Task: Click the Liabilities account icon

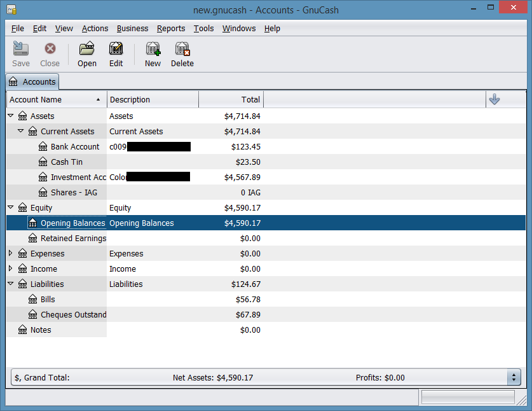Action: (x=22, y=284)
